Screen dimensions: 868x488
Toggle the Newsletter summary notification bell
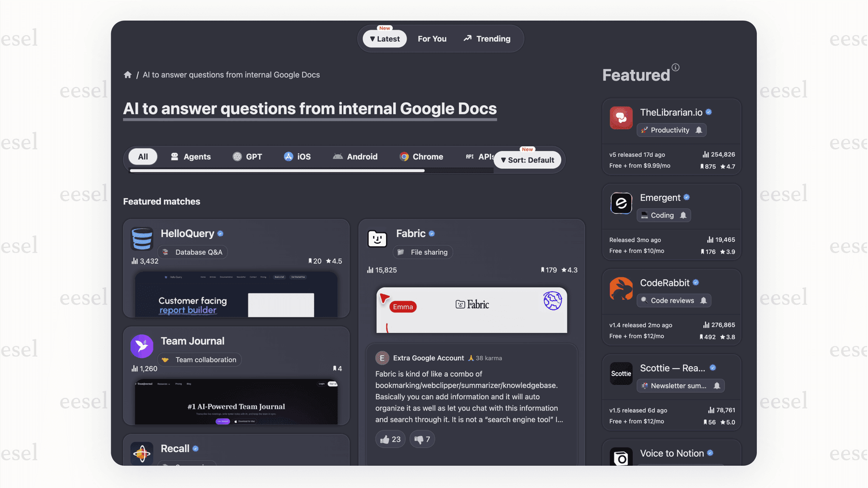[717, 385]
